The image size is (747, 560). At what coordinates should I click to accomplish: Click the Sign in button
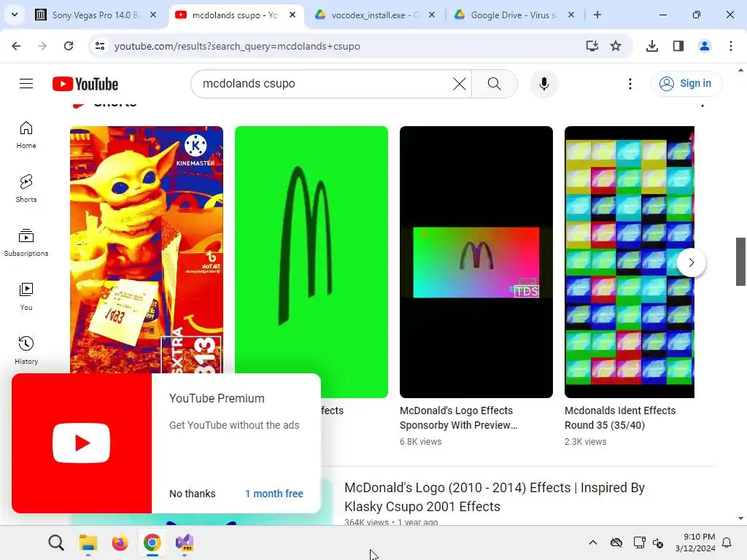click(686, 84)
